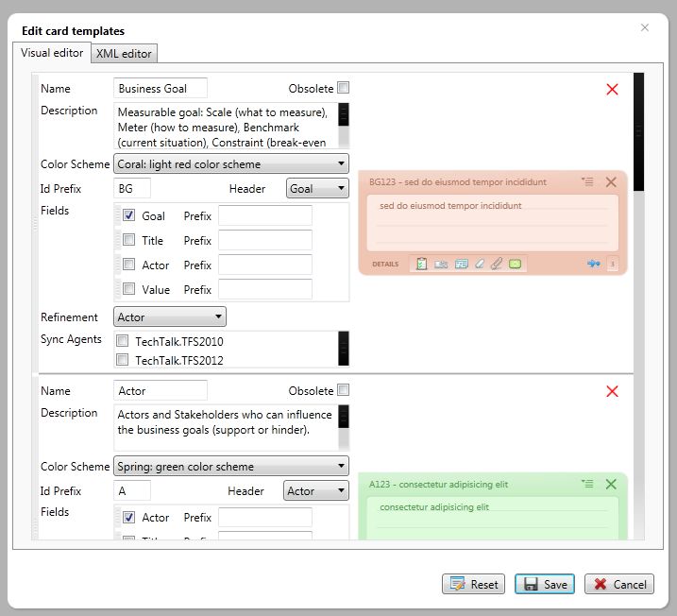Click the paperclip attachment icon on coral card
The width and height of the screenshot is (677, 616).
pos(497,264)
